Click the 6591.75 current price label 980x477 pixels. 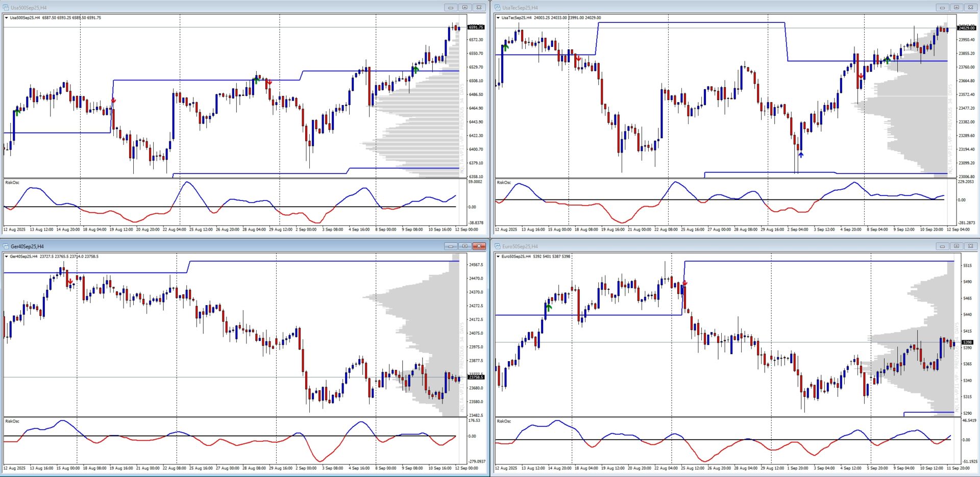[476, 27]
